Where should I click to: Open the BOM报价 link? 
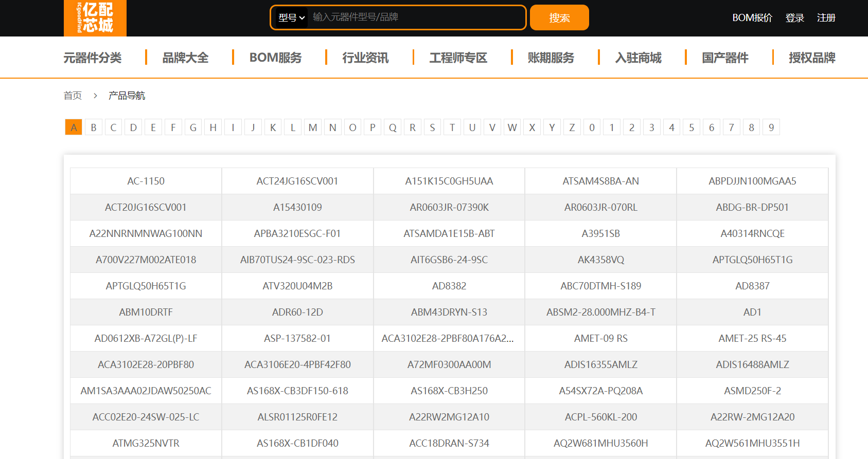(752, 18)
